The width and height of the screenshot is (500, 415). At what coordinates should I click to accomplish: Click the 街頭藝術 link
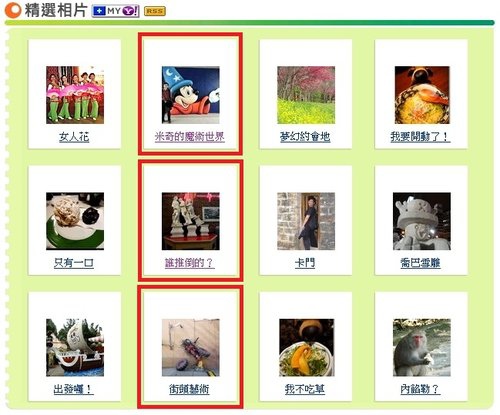(x=189, y=389)
